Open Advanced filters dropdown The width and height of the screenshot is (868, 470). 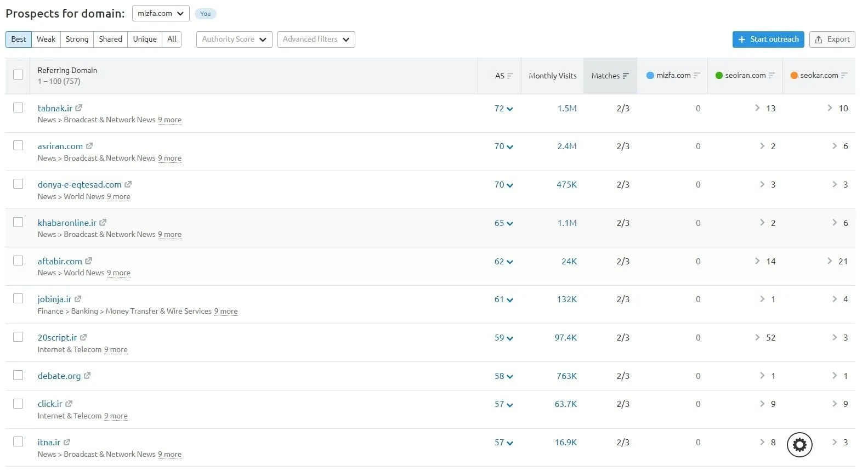(316, 39)
